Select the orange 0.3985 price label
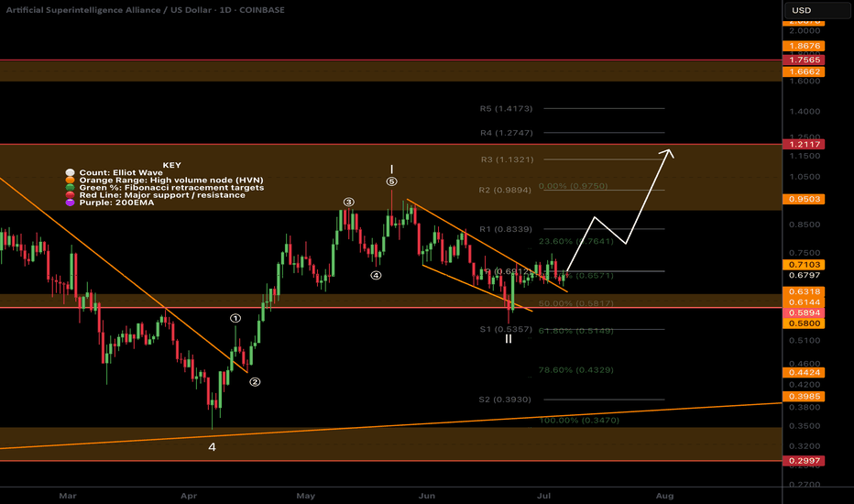 [x=804, y=397]
